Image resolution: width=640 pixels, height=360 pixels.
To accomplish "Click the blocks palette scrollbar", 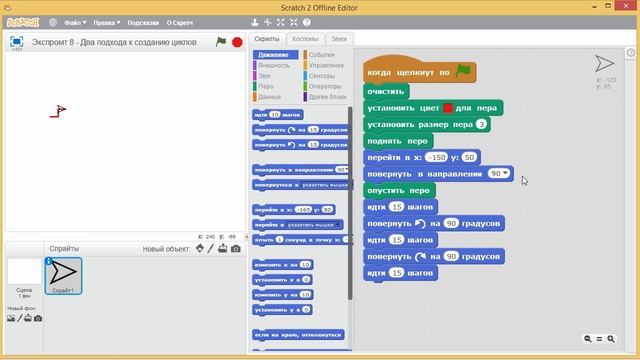I will point(350,203).
